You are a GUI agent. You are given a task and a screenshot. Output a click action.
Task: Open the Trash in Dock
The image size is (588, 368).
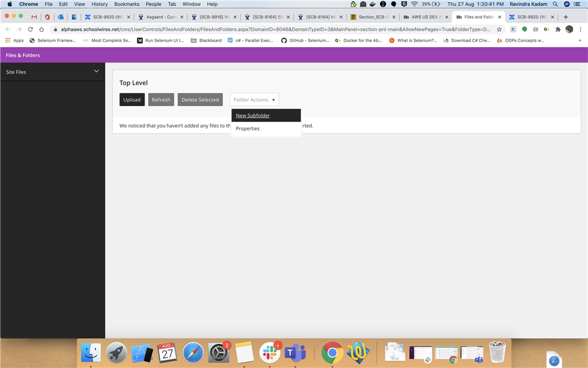coord(497,352)
